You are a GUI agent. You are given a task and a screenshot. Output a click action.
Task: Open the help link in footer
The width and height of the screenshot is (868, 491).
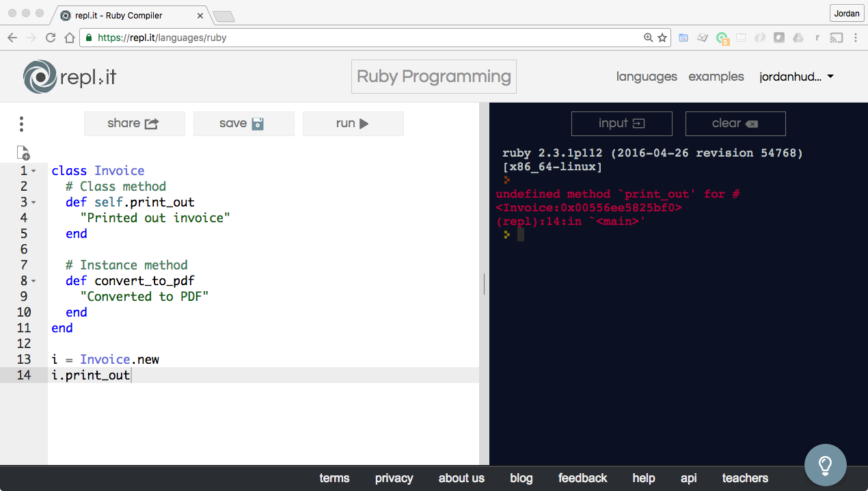(644, 478)
